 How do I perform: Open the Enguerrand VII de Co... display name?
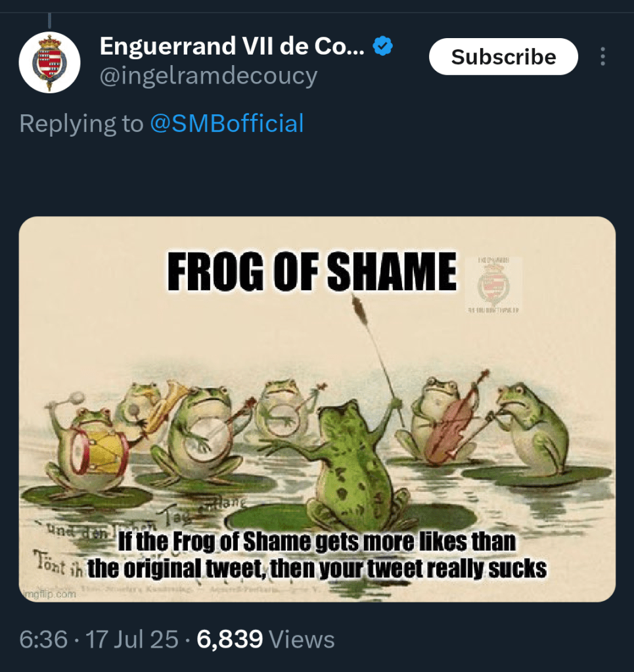pos(231,47)
